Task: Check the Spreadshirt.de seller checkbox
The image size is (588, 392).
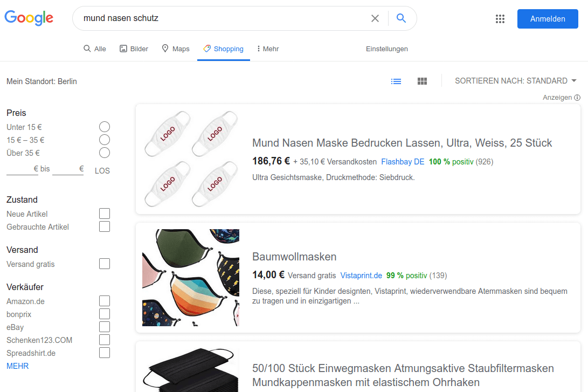Action: click(105, 353)
